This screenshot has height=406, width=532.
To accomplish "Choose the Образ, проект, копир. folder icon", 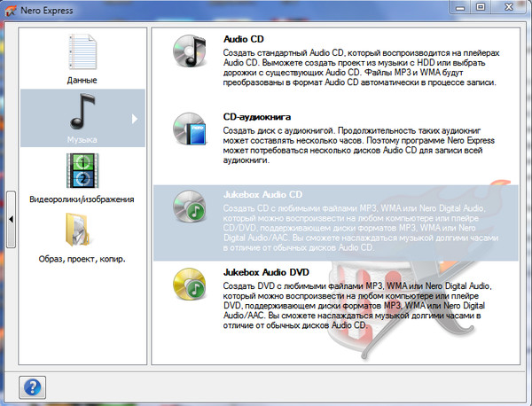I will pos(78,230).
